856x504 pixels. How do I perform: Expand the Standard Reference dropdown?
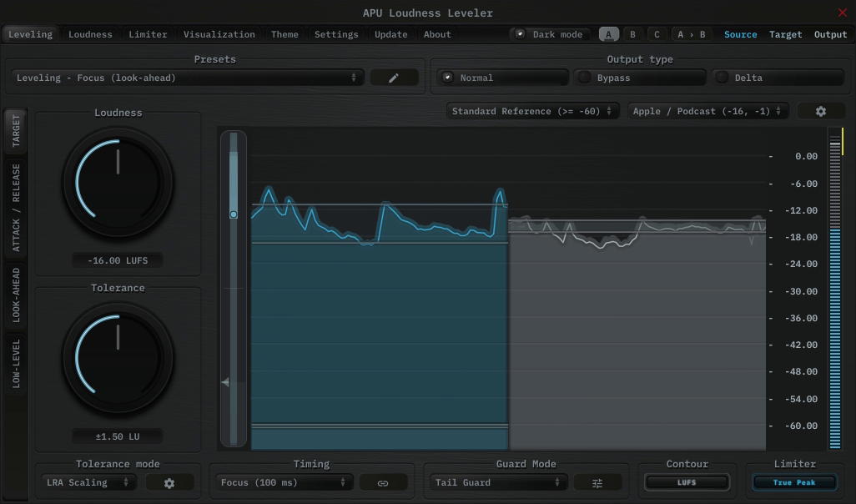[531, 111]
